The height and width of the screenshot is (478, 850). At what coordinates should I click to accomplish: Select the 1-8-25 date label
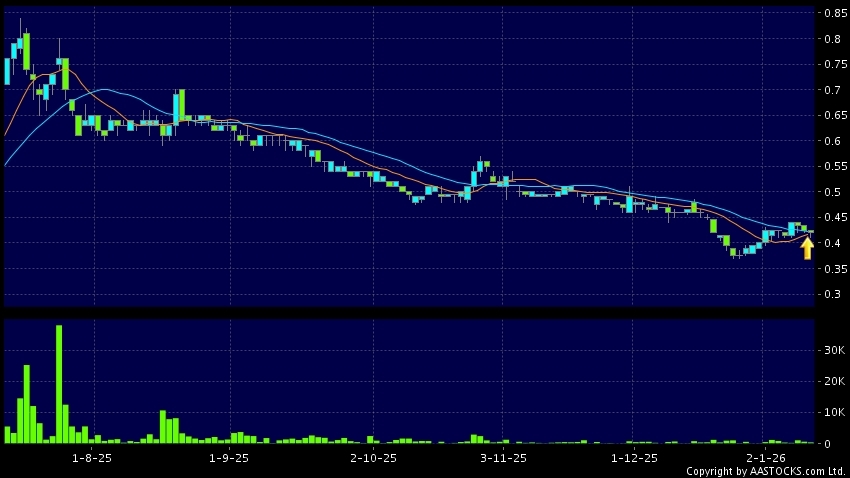click(91, 457)
